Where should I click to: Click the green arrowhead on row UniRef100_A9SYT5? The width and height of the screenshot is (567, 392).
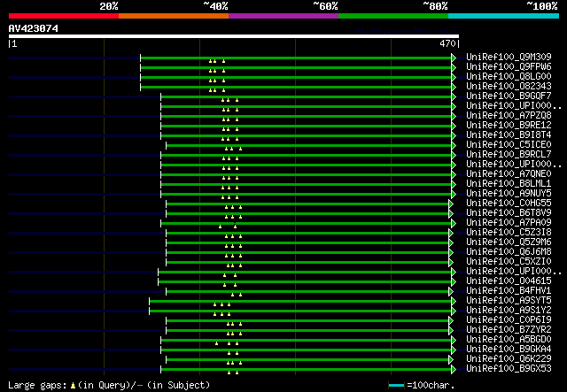454,302
